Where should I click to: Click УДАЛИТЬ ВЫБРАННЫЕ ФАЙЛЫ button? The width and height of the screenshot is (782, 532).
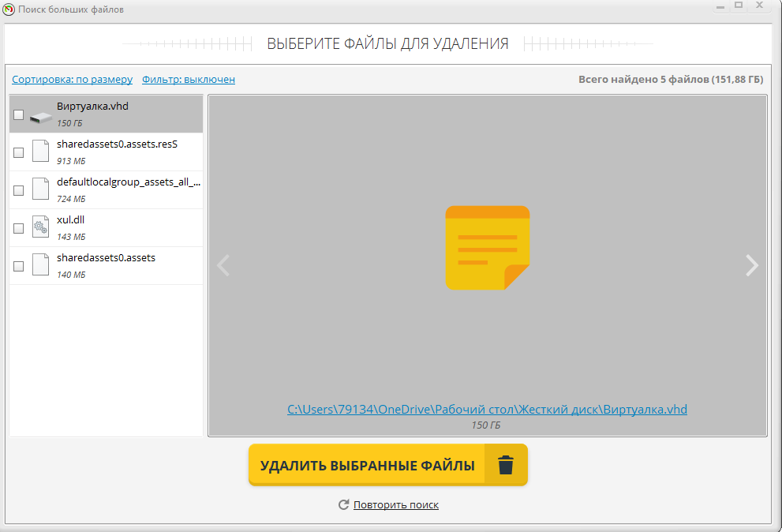(388, 465)
